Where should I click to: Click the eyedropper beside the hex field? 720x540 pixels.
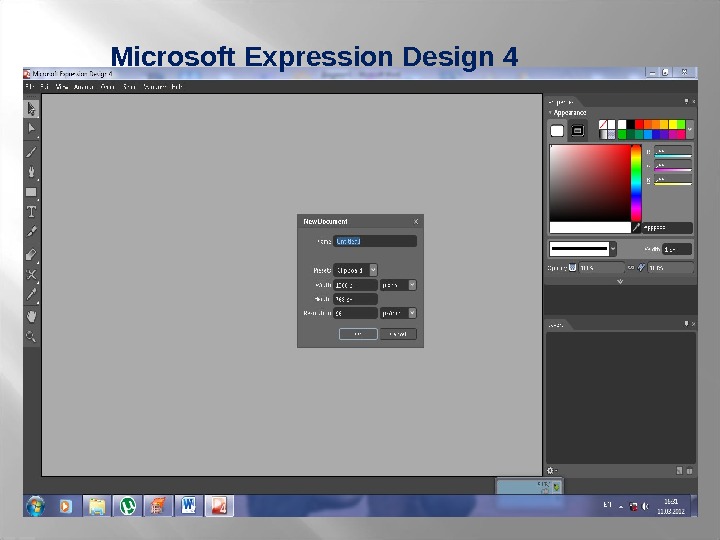tap(636, 227)
